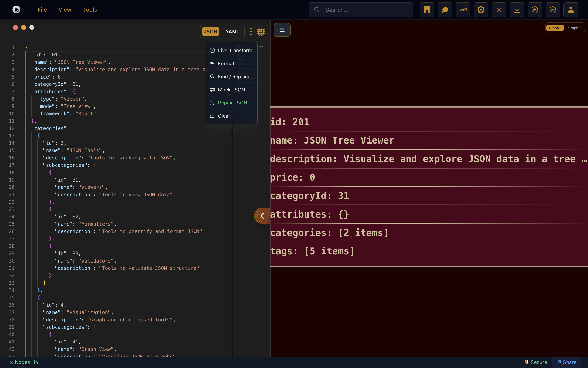Click the red window dot
Image resolution: width=588 pixels, height=368 pixels.
pos(16,28)
